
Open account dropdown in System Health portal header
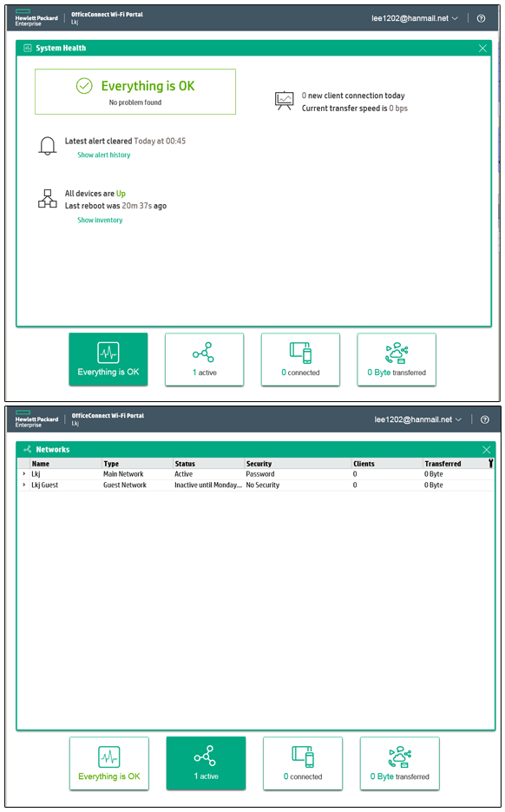(415, 18)
